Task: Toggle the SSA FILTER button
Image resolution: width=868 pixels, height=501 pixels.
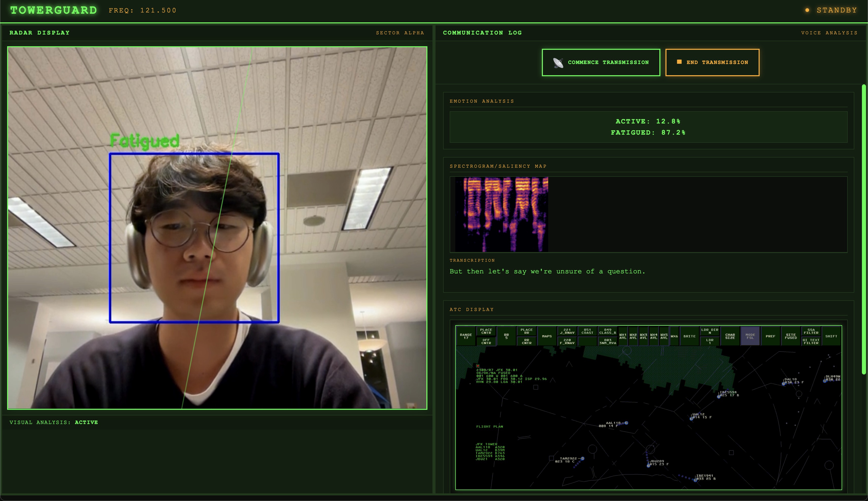Action: [811, 331]
